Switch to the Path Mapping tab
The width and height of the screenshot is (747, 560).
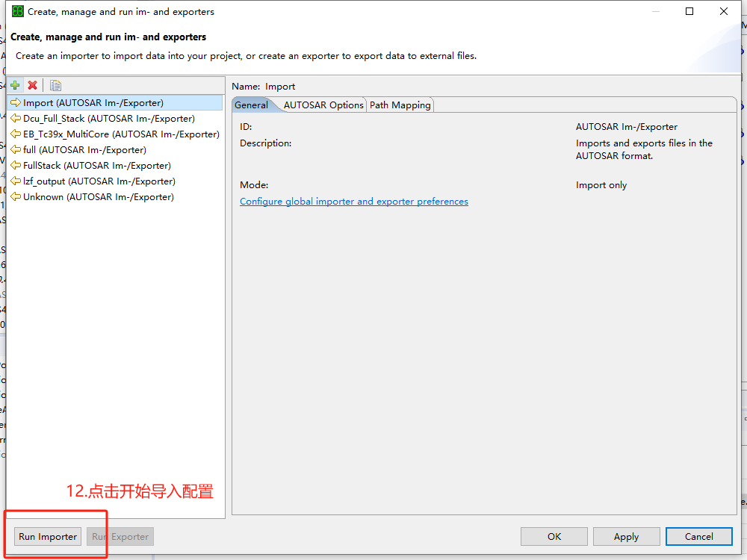[400, 105]
